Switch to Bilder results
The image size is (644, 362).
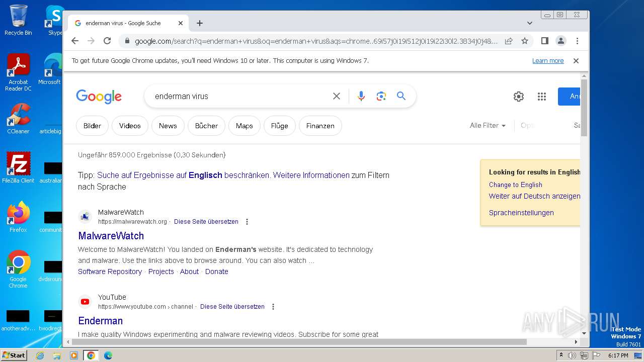pos(92,126)
